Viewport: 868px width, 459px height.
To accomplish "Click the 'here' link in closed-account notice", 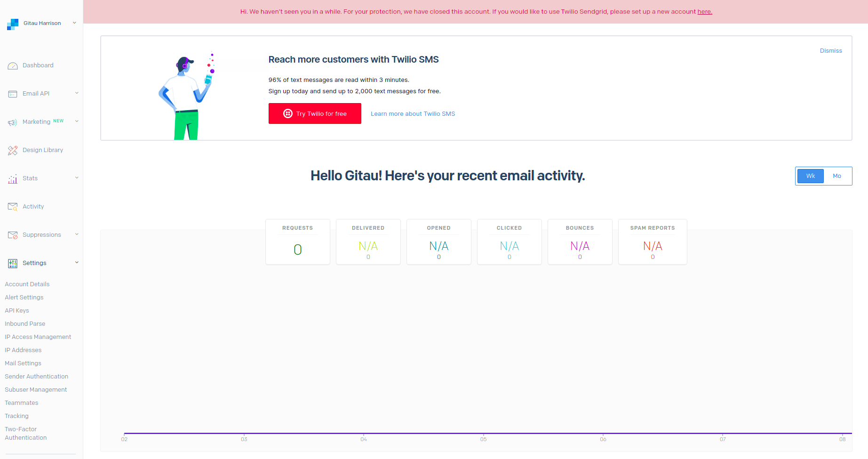I will point(704,12).
